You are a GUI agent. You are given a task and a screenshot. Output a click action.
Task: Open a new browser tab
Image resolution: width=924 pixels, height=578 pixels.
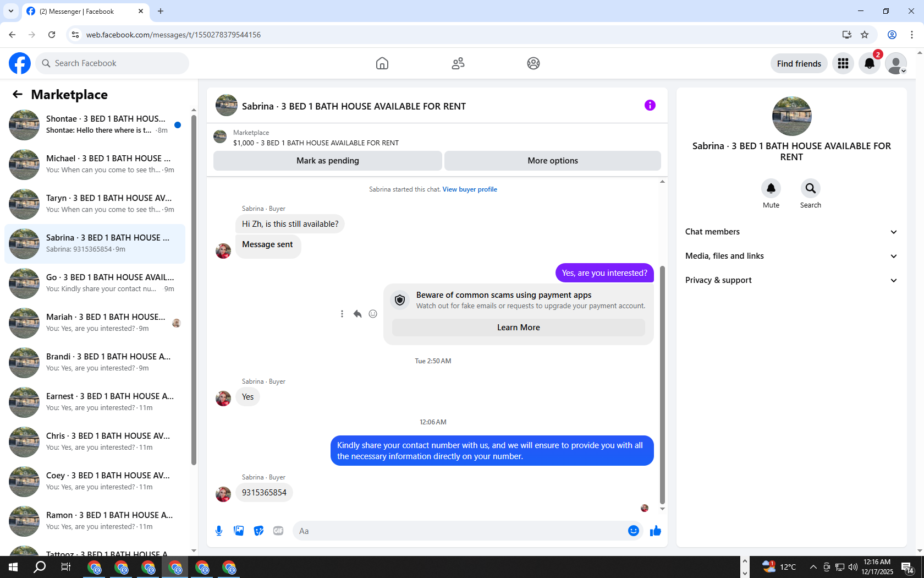pyautogui.click(x=161, y=11)
